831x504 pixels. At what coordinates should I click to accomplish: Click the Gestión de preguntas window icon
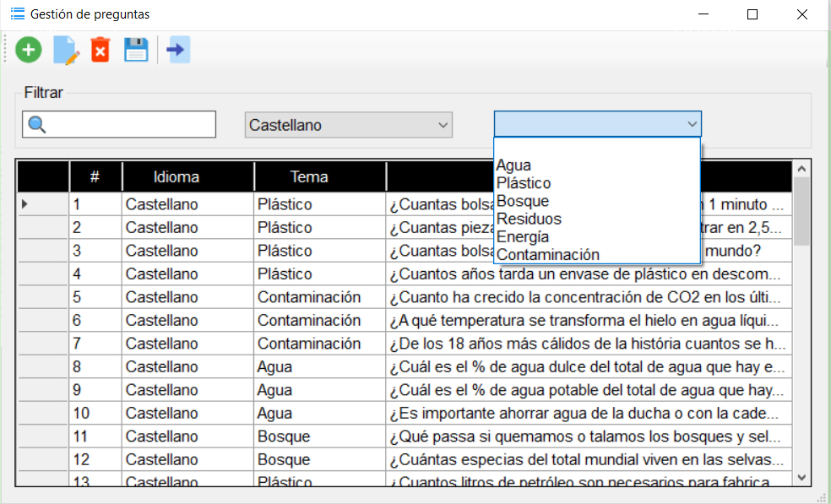(x=18, y=14)
